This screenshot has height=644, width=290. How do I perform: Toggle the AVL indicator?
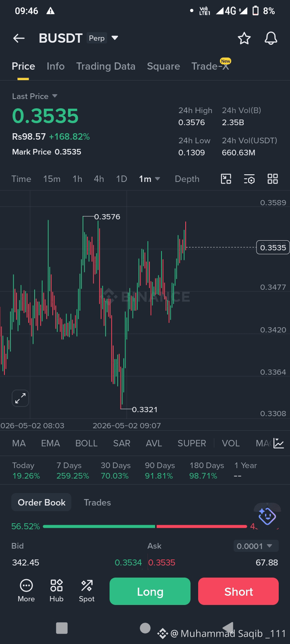click(154, 443)
